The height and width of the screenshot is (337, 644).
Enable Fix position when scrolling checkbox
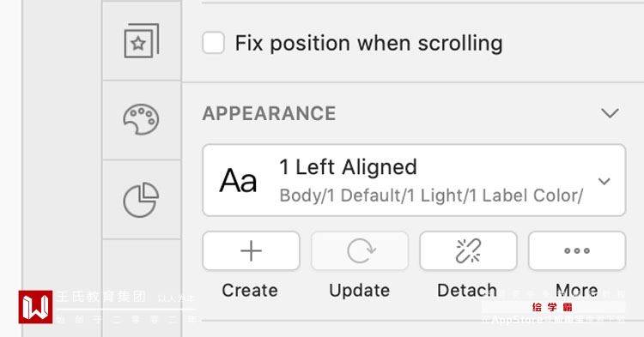click(x=213, y=43)
